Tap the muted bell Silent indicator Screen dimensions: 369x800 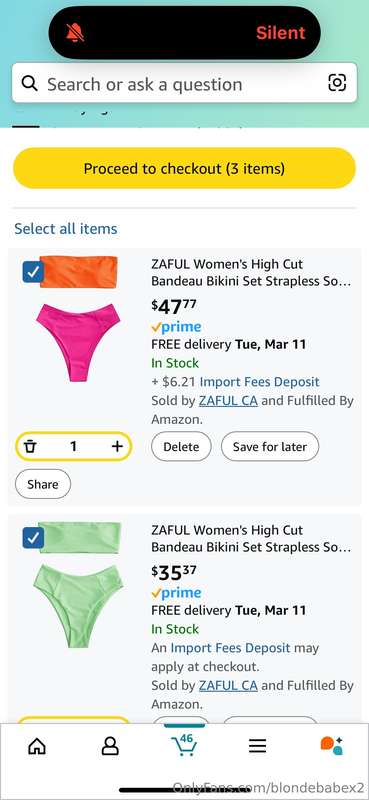click(x=75, y=33)
